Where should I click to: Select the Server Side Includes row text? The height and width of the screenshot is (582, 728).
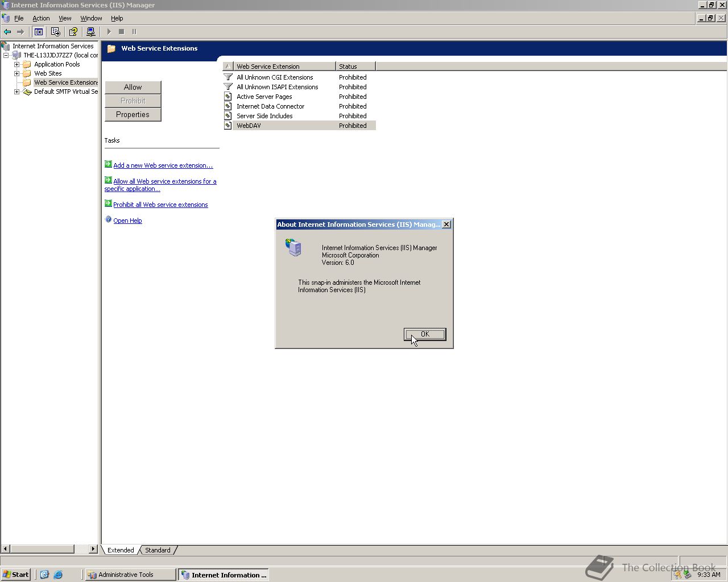point(265,116)
